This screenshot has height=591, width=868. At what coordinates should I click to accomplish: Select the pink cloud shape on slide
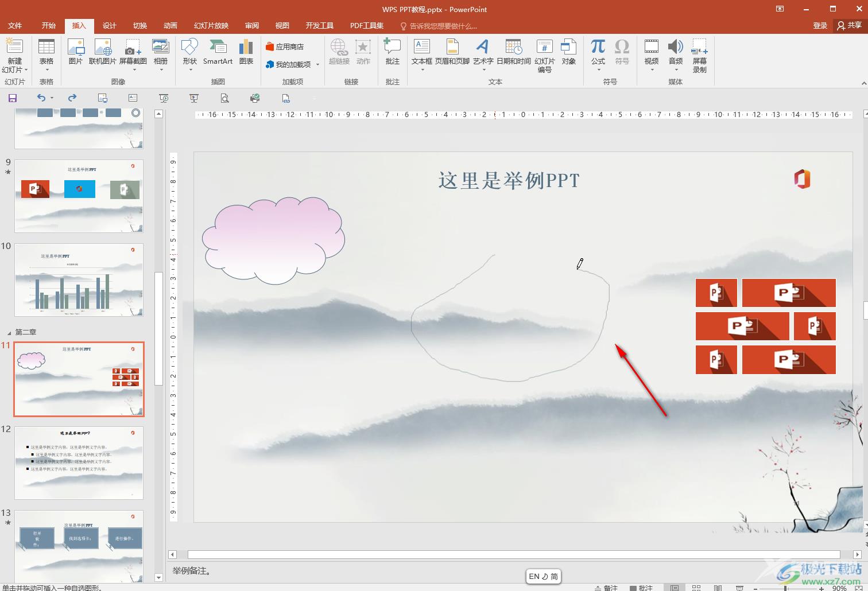273,240
